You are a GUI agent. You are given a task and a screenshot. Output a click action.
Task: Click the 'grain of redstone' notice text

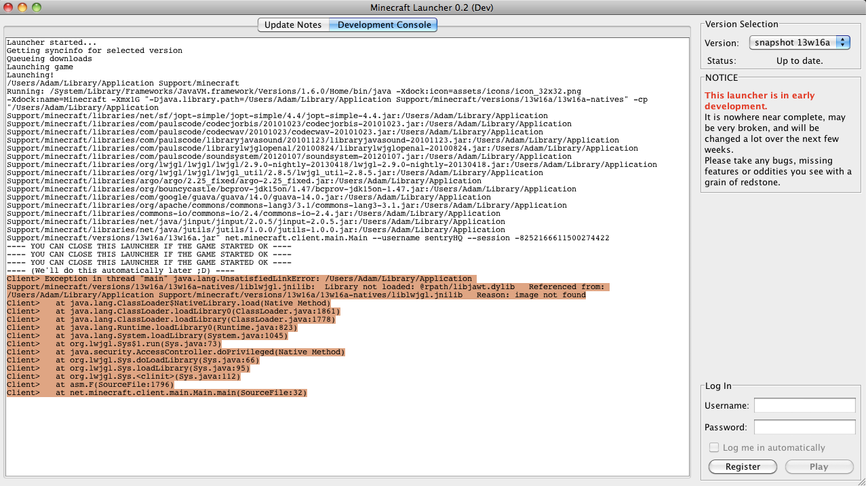(x=742, y=182)
